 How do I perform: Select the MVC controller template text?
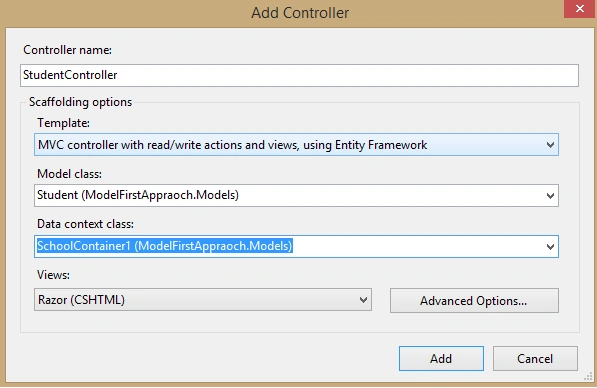click(233, 145)
